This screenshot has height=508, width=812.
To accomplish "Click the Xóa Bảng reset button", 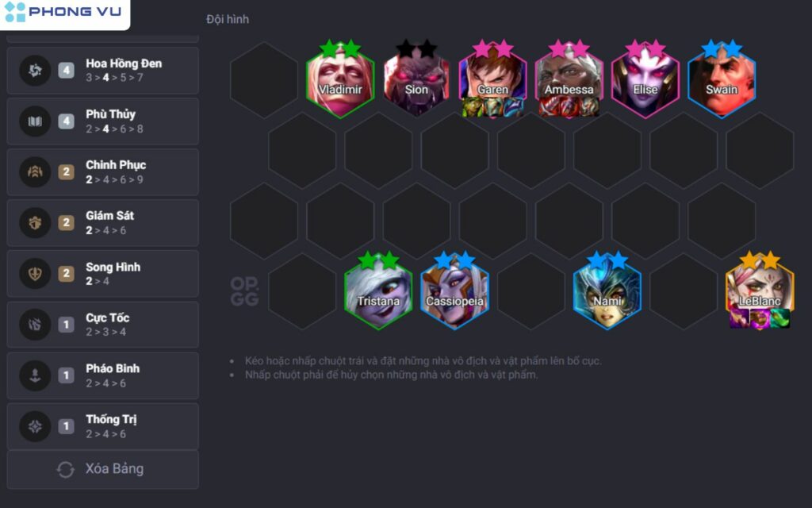I will [x=102, y=469].
